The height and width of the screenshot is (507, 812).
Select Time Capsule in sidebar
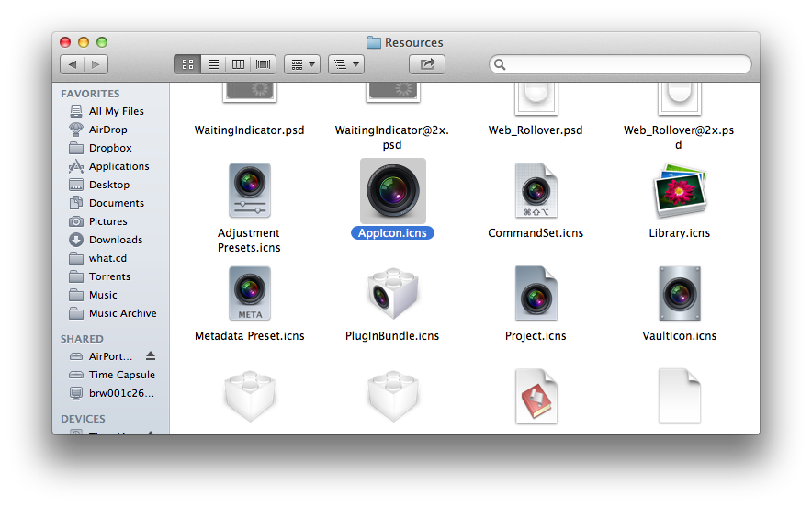coord(121,375)
